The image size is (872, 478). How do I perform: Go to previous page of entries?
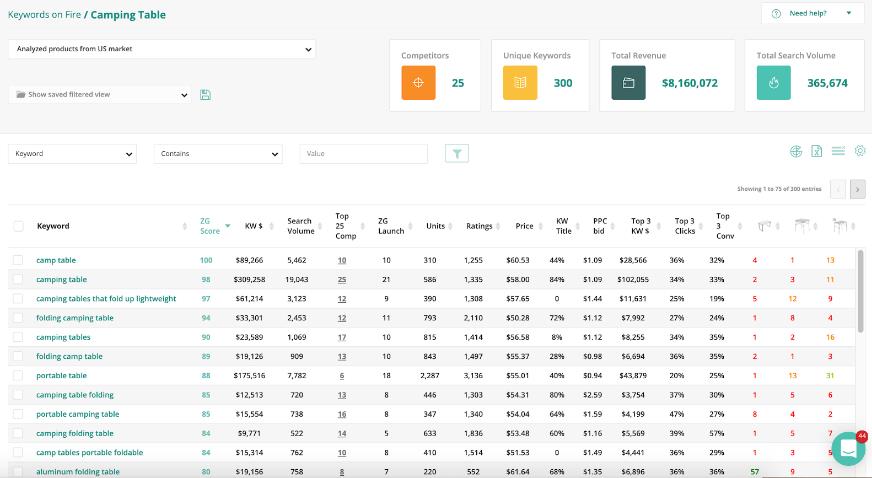[838, 190]
